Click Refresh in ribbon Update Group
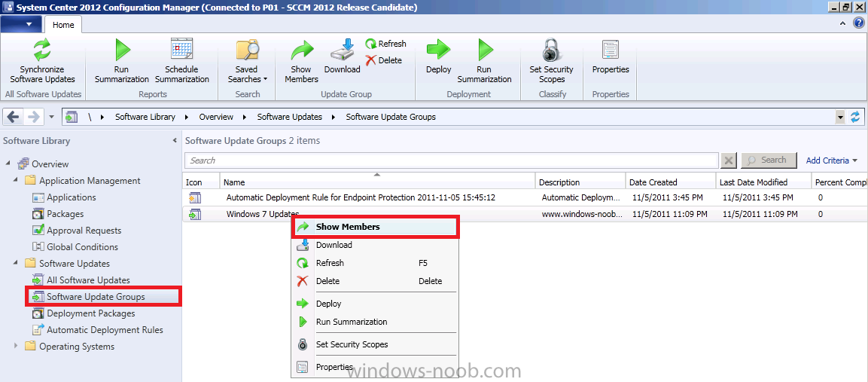The width and height of the screenshot is (868, 382). 386,43
